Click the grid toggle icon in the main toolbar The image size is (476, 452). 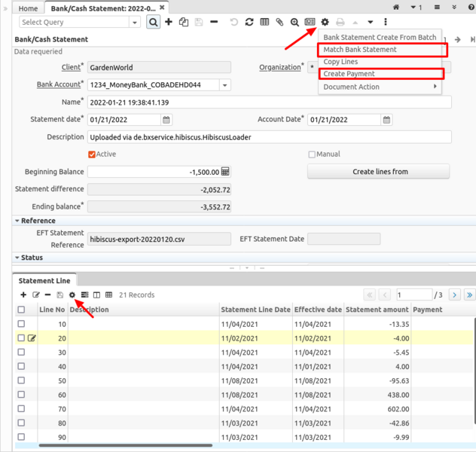point(264,23)
